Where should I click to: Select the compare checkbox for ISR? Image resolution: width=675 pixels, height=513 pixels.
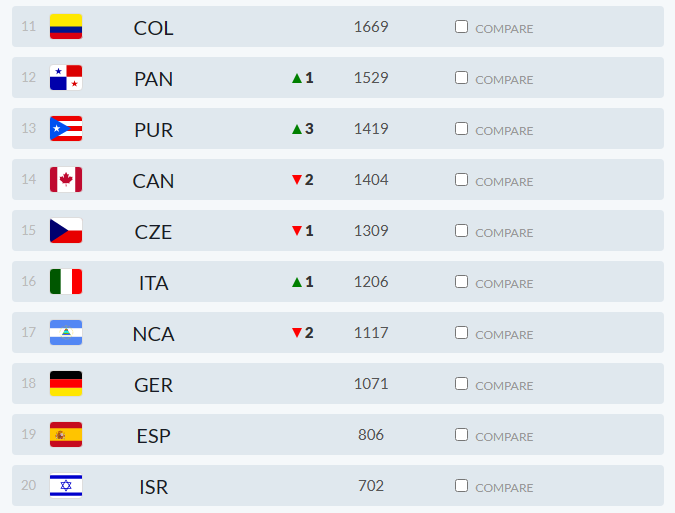[461, 486]
